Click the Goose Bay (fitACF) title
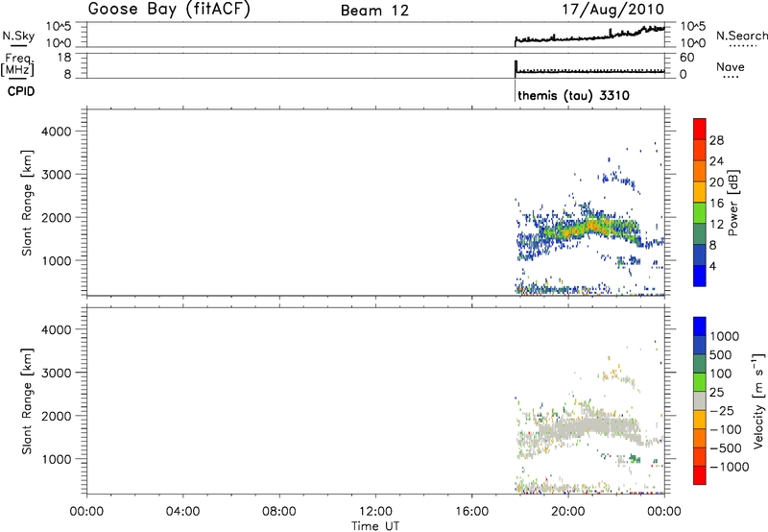Screen dimensions: 768x532 pyautogui.click(x=169, y=9)
